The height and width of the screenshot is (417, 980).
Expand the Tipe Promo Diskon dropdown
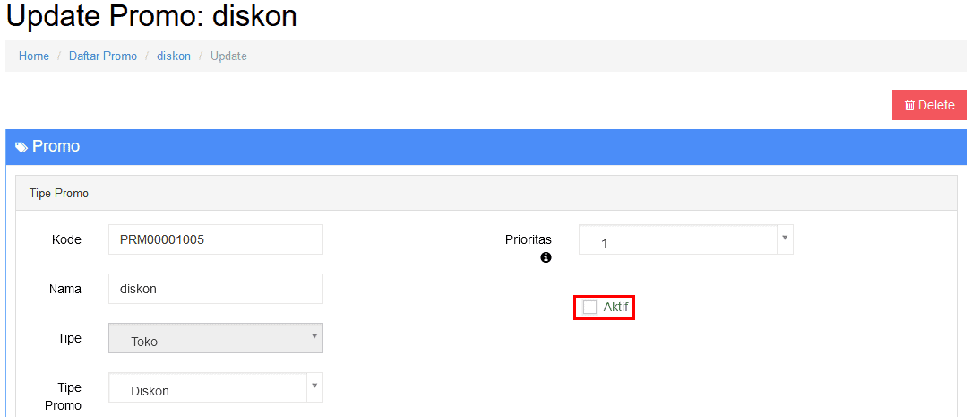point(314,385)
